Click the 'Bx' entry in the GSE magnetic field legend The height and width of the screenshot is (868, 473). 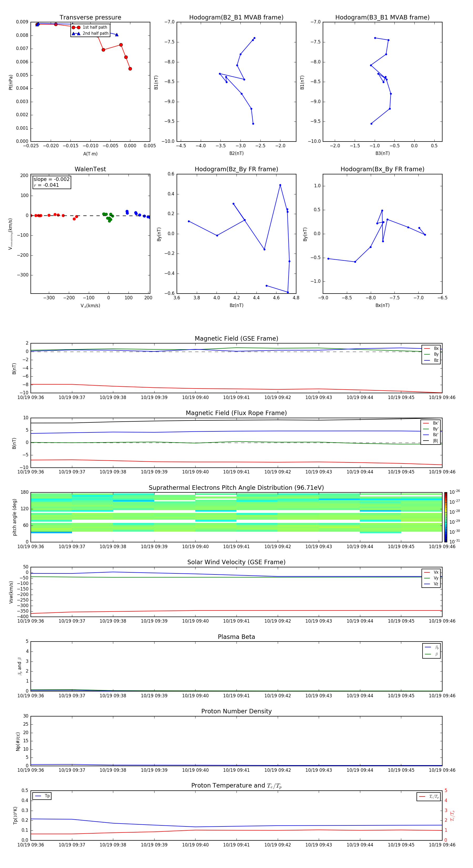(431, 349)
